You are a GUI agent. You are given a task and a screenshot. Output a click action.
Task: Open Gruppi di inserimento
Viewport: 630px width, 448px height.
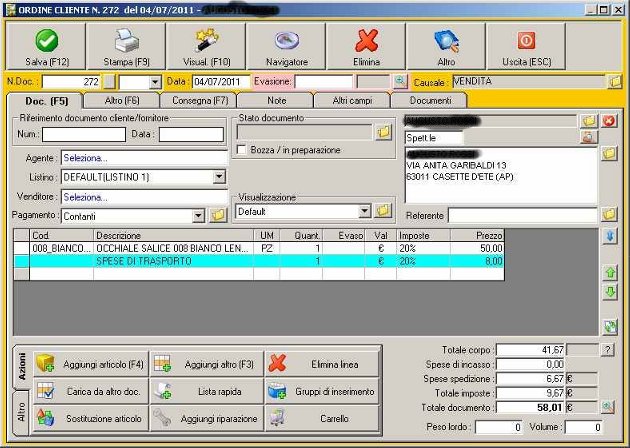click(x=322, y=391)
